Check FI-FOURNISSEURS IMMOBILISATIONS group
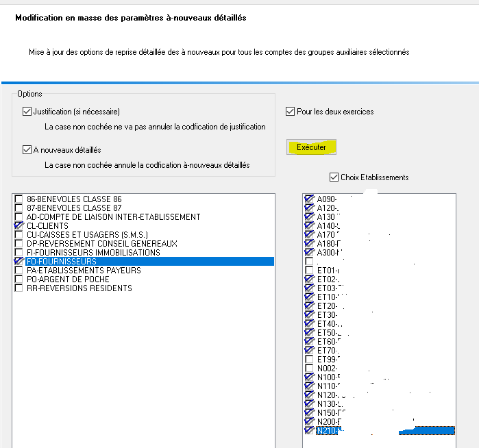This screenshot has height=448, width=479. click(19, 253)
